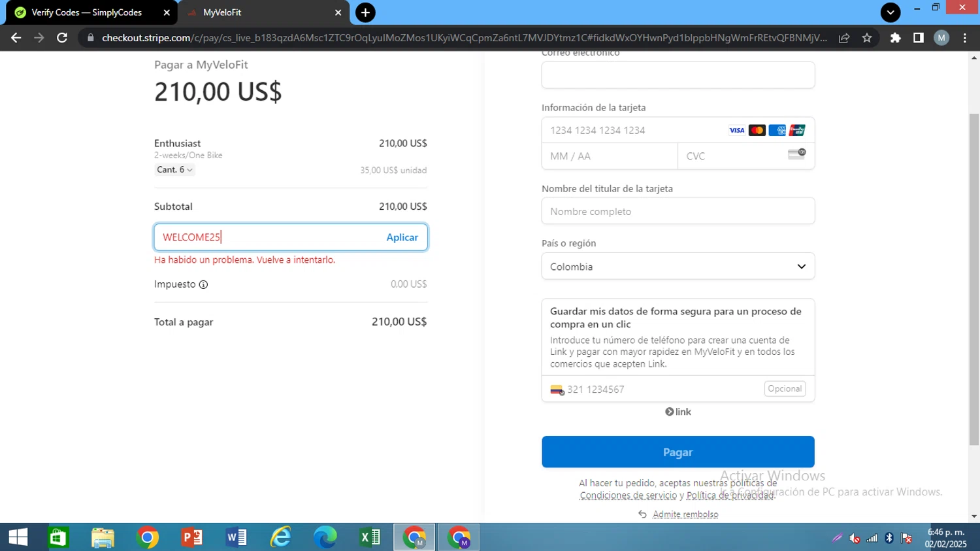Open the Chrome profile M avatar
Viewport: 980px width, 551px height.
(941, 38)
